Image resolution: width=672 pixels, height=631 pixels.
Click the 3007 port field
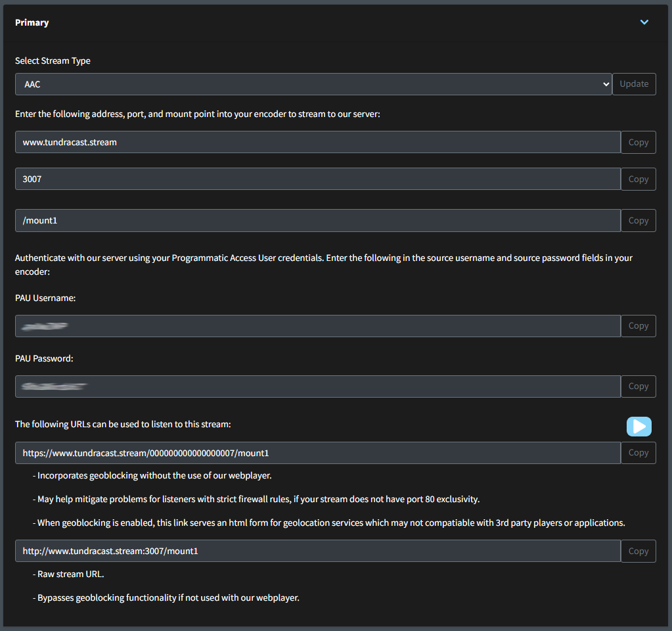[x=317, y=179]
